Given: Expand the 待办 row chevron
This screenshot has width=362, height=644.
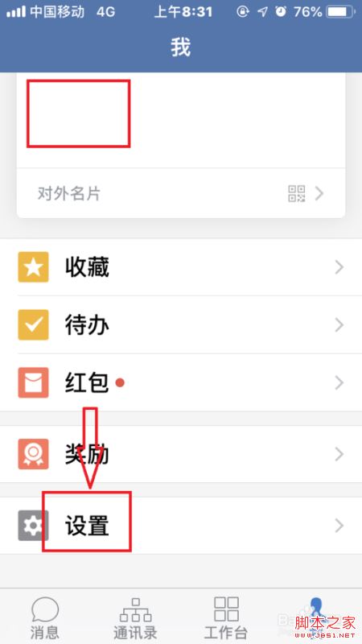Looking at the screenshot, I should [339, 325].
